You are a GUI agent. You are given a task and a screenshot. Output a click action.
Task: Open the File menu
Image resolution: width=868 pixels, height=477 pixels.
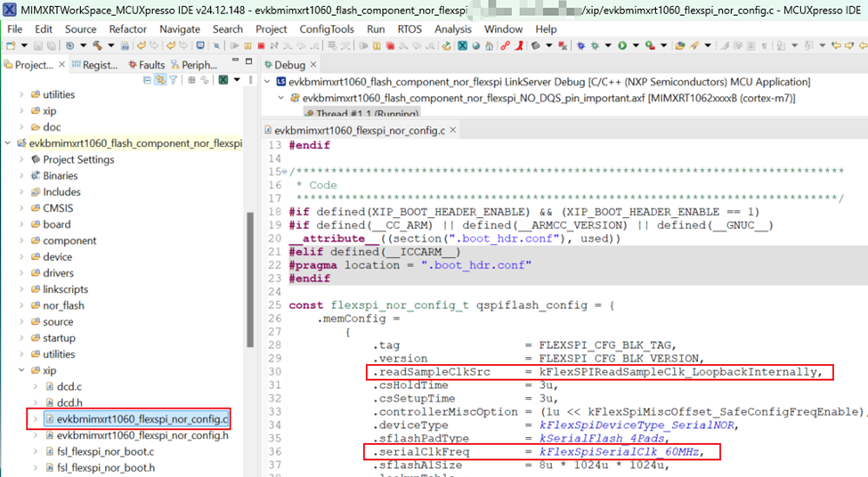[14, 28]
